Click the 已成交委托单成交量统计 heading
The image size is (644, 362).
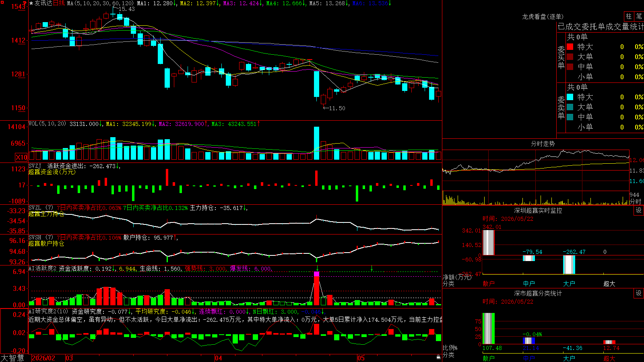click(601, 27)
